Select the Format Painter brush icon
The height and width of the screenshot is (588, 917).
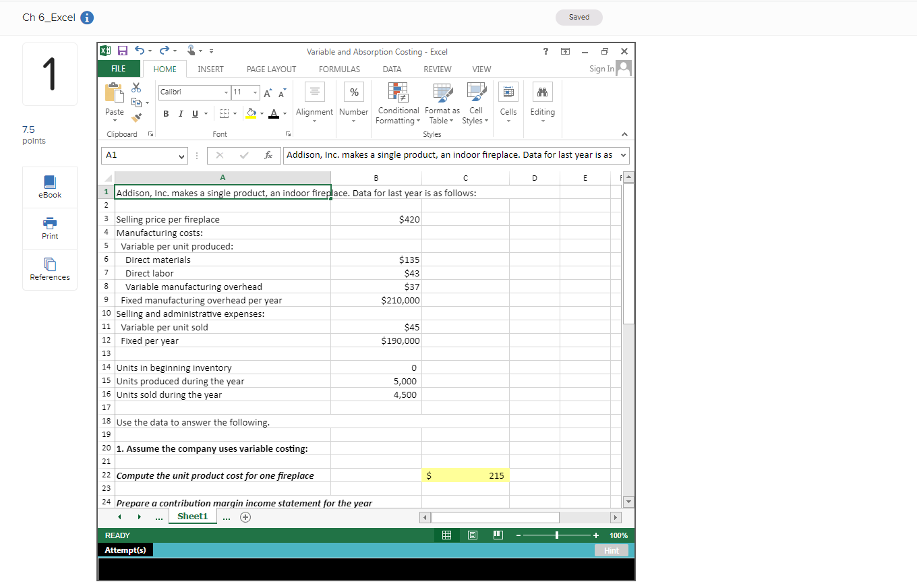coord(136,117)
